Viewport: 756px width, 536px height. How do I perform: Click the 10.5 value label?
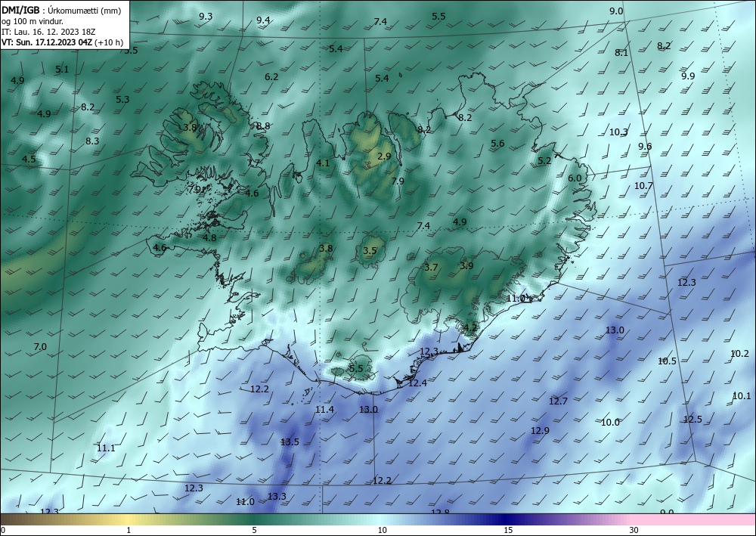point(668,361)
